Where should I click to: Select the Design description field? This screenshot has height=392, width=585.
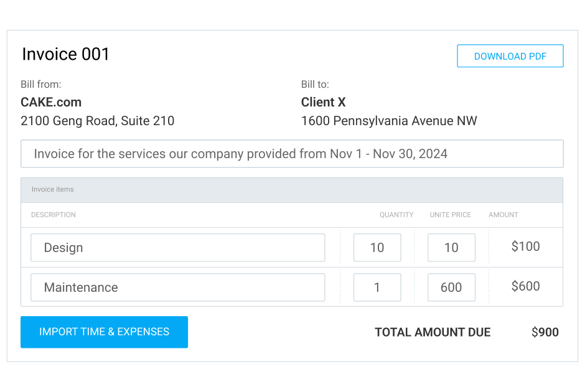[x=177, y=248]
